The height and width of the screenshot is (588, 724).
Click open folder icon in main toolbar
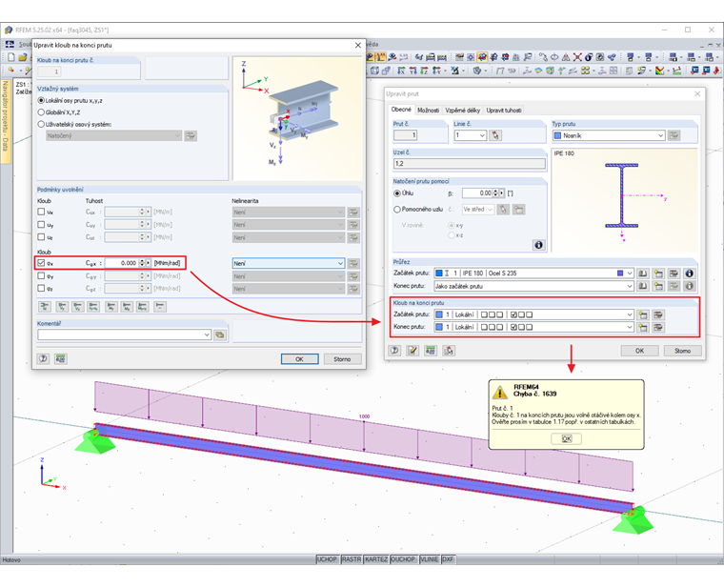23,57
